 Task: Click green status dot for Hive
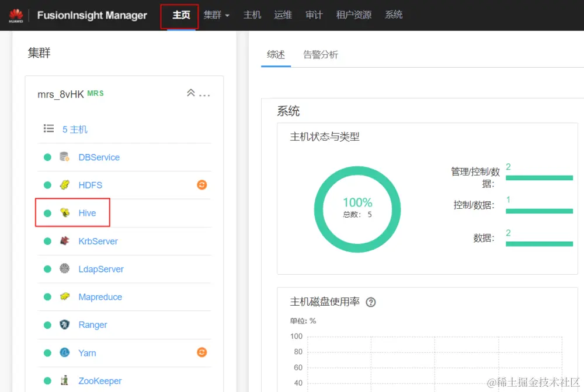coord(47,213)
